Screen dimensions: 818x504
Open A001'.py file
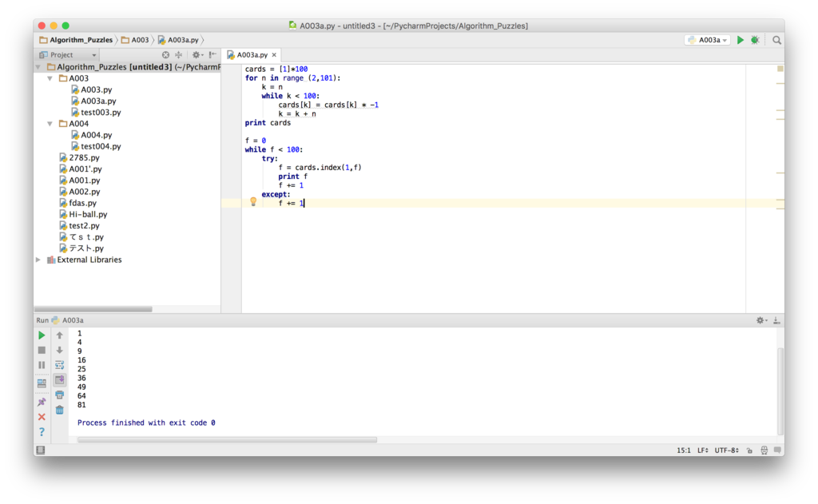[81, 169]
